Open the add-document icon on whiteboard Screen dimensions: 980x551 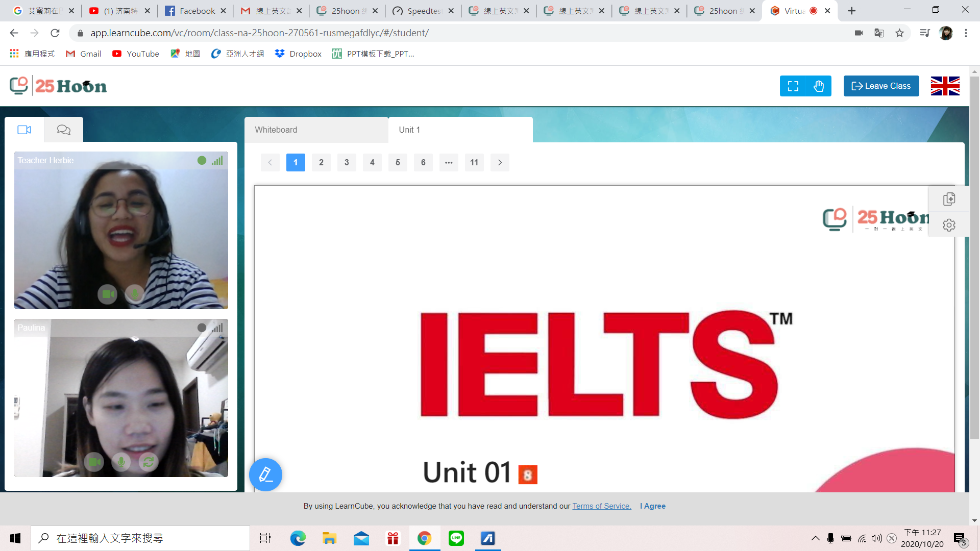pos(949,199)
